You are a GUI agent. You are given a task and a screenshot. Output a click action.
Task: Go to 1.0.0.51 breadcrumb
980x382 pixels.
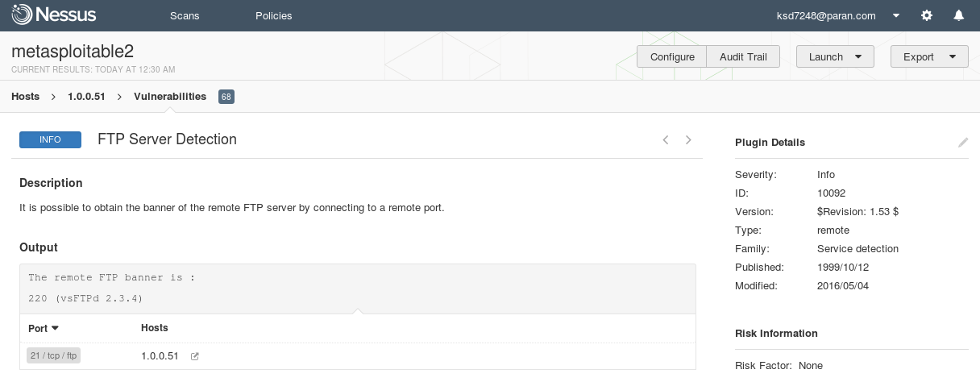[87, 97]
